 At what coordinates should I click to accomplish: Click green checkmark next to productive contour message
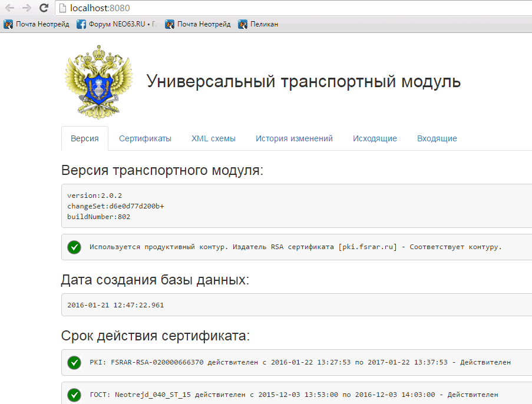pyautogui.click(x=74, y=247)
